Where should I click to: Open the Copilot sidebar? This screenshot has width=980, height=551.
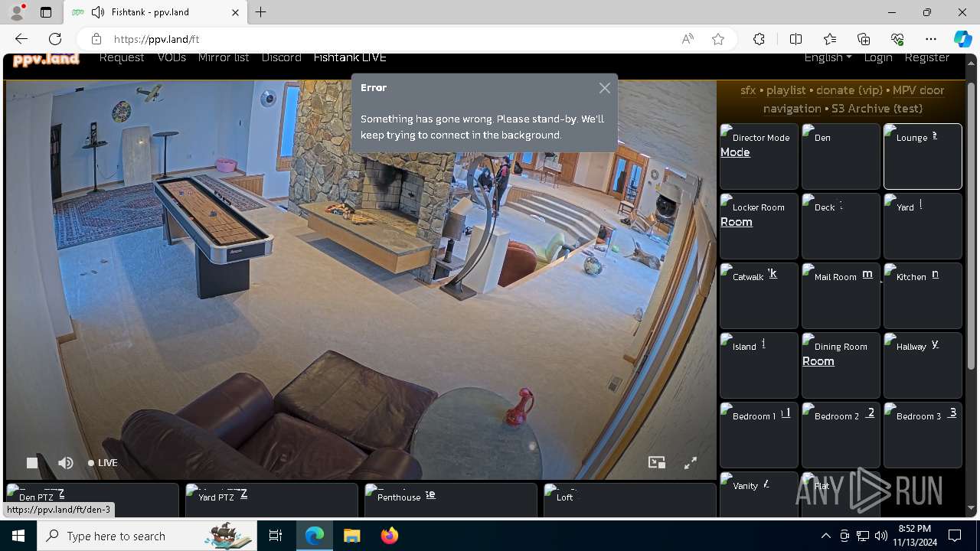coord(963,39)
